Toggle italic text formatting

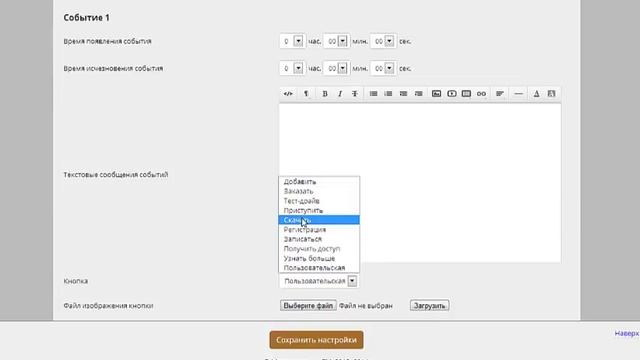point(340,94)
